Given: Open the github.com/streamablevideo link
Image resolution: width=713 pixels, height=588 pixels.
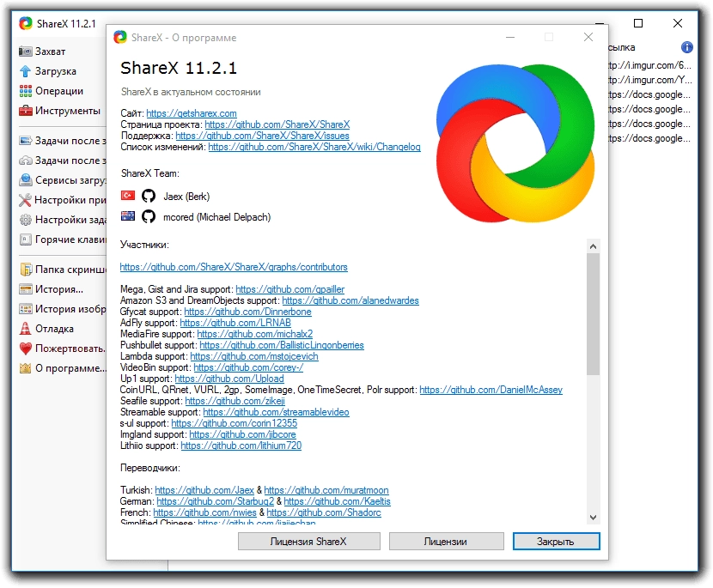Looking at the screenshot, I should point(276,412).
